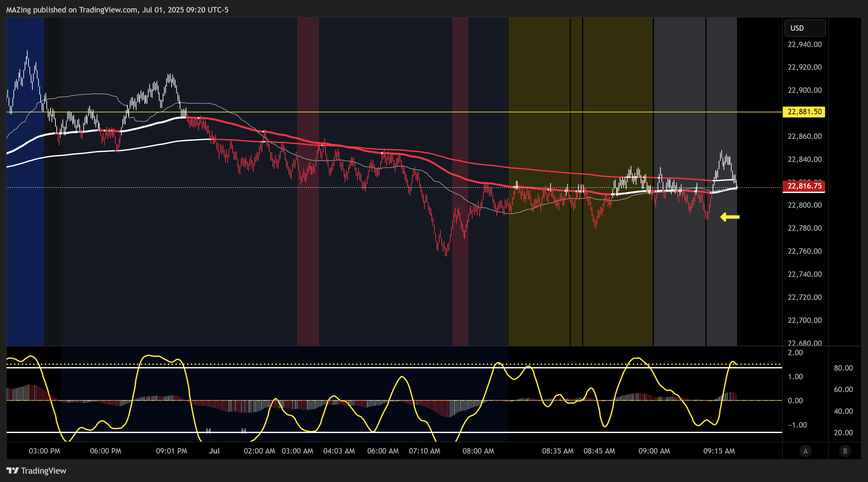Click the 80.00 oscillator scale value
The width and height of the screenshot is (868, 482).
843,368
